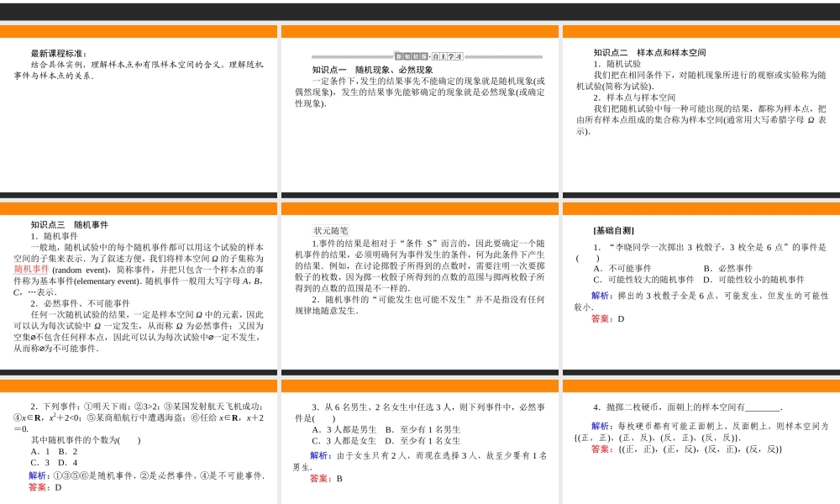The width and height of the screenshot is (840, 504).
Task: Select the subheading 2. 必然事件、不可能事件
Action: tap(81, 303)
